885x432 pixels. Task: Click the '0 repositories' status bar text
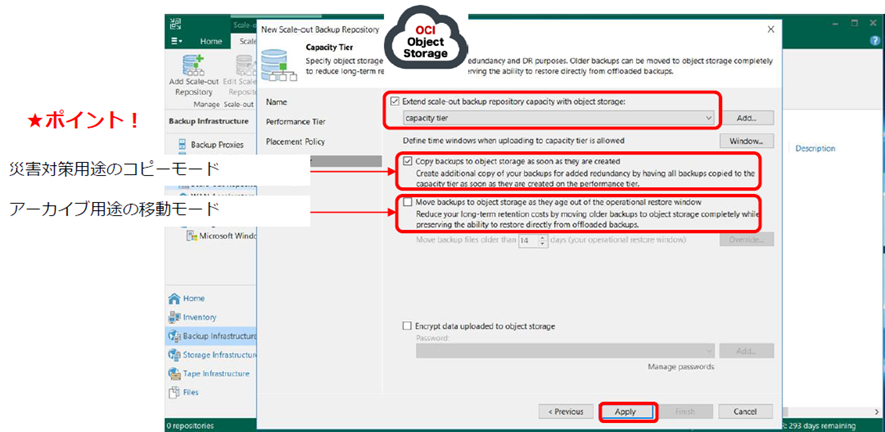point(189,426)
